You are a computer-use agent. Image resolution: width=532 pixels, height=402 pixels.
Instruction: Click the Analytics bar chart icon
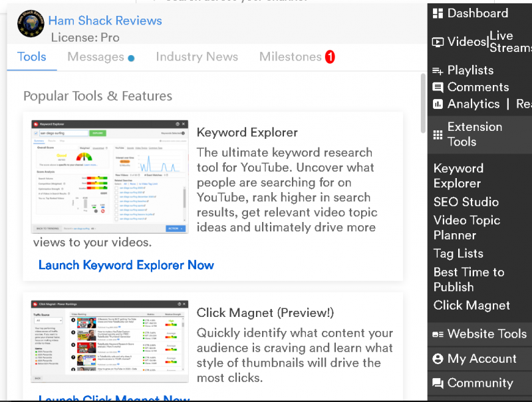(x=438, y=104)
